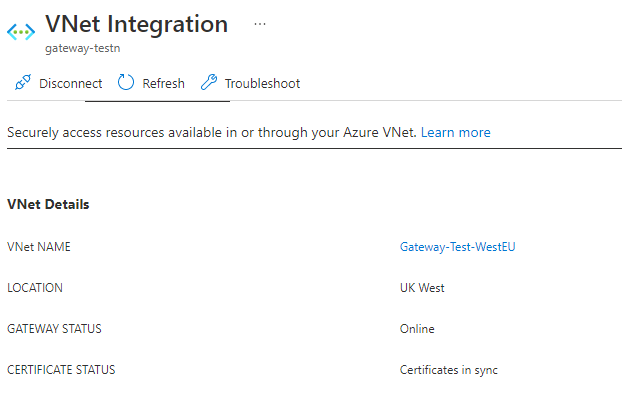Click the Disconnect plug icon
This screenshot has width=622, height=405.
pos(22,83)
